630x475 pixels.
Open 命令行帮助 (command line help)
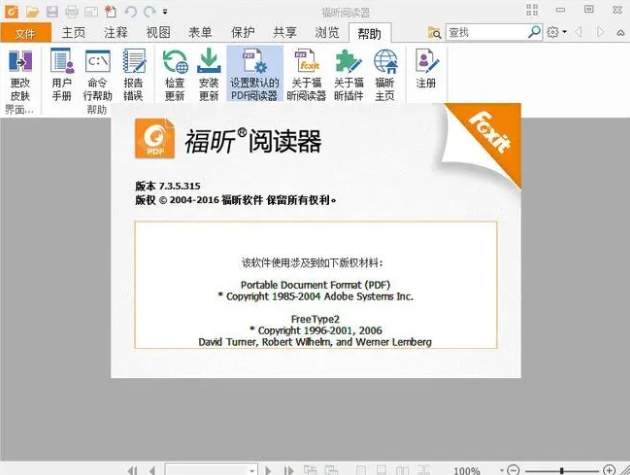98,75
